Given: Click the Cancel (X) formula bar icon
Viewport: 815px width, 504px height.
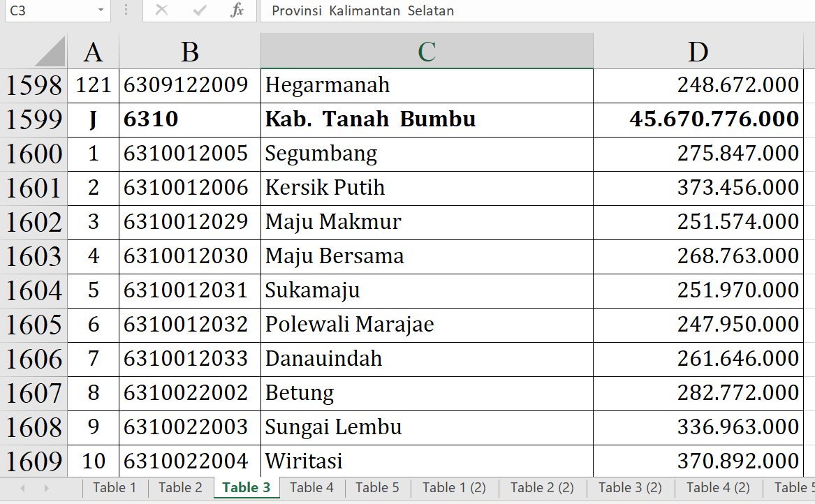Looking at the screenshot, I should [x=161, y=10].
